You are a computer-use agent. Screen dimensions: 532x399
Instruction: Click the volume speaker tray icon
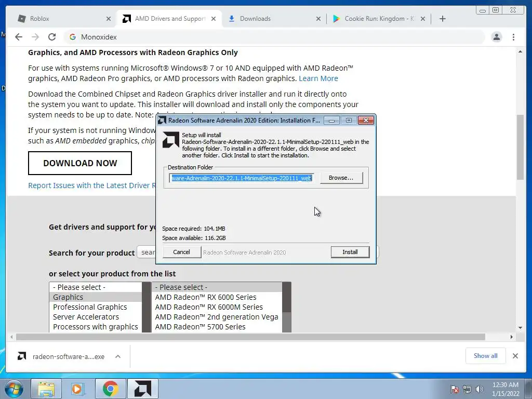[479, 389]
